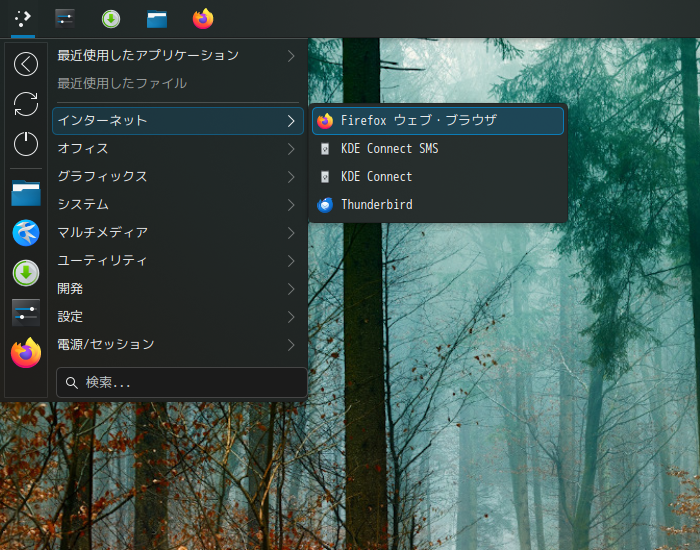Open the folder favorite in the menu sidebar

26,192
